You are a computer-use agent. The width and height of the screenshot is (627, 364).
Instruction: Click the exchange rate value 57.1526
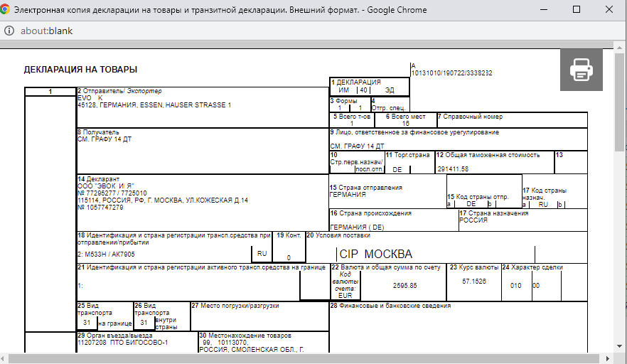tap(473, 282)
